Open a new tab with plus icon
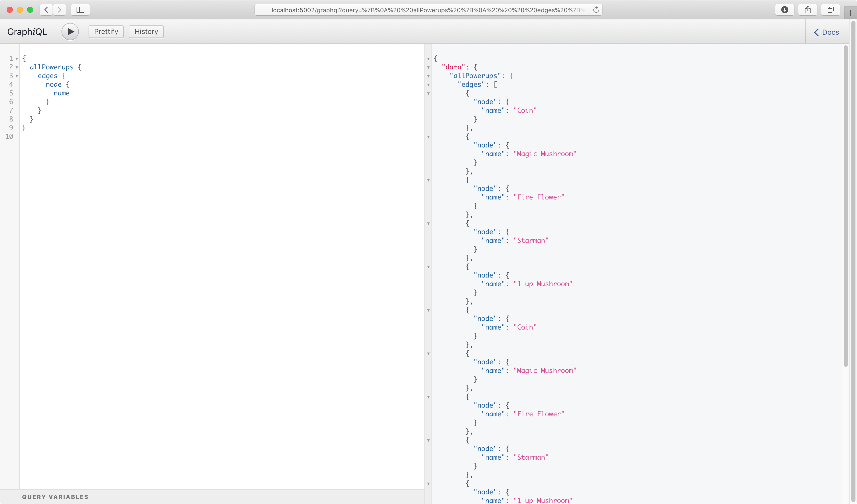The image size is (857, 504). click(x=850, y=13)
